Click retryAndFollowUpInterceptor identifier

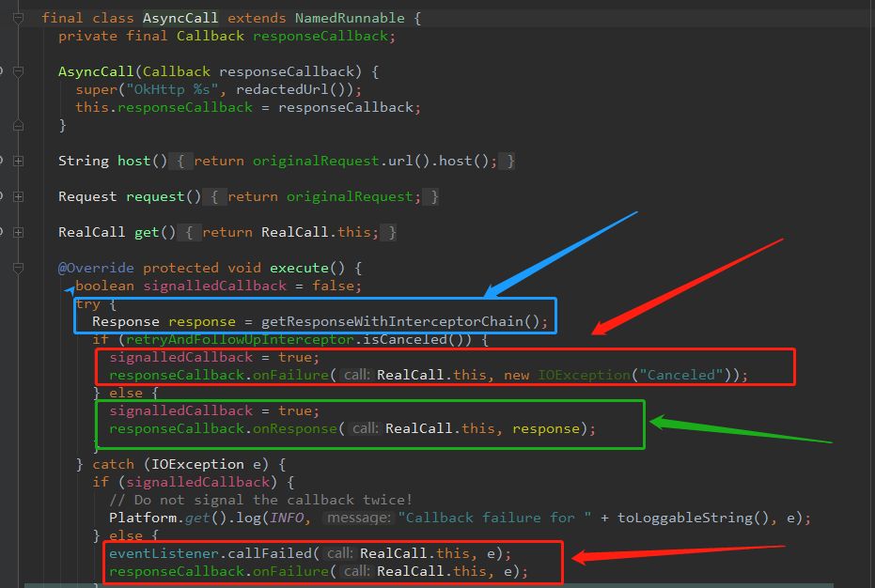240,340
